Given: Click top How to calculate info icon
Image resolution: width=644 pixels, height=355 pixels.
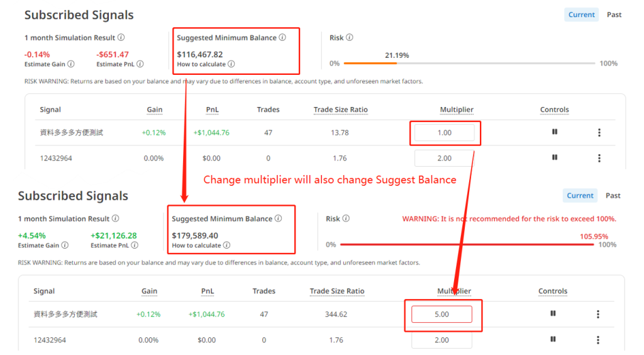Looking at the screenshot, I should tap(231, 64).
